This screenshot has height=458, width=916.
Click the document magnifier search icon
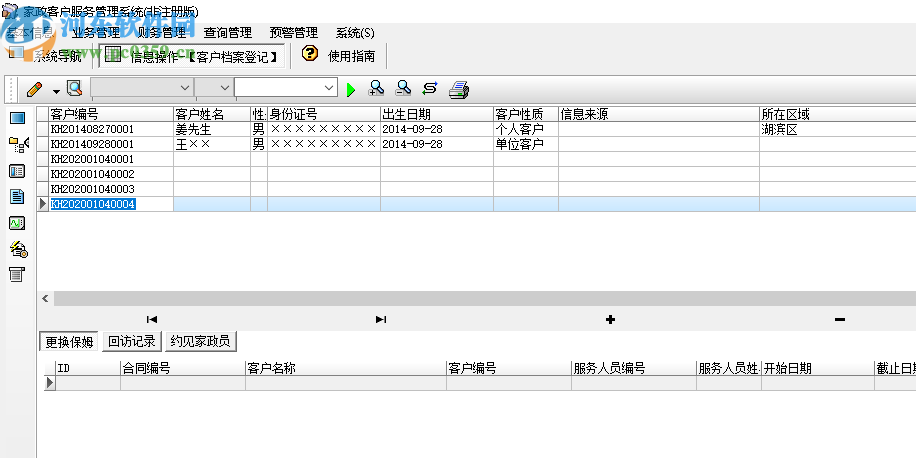pos(74,89)
